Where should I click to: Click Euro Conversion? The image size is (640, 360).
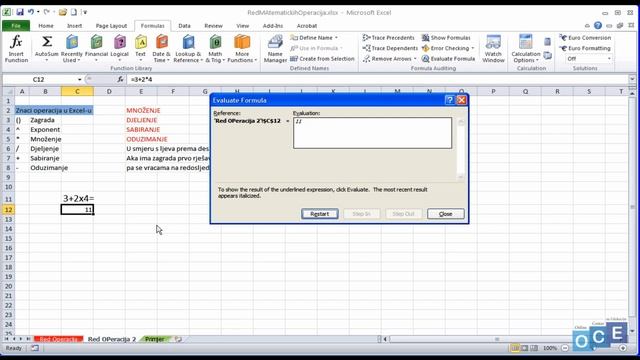click(585, 38)
